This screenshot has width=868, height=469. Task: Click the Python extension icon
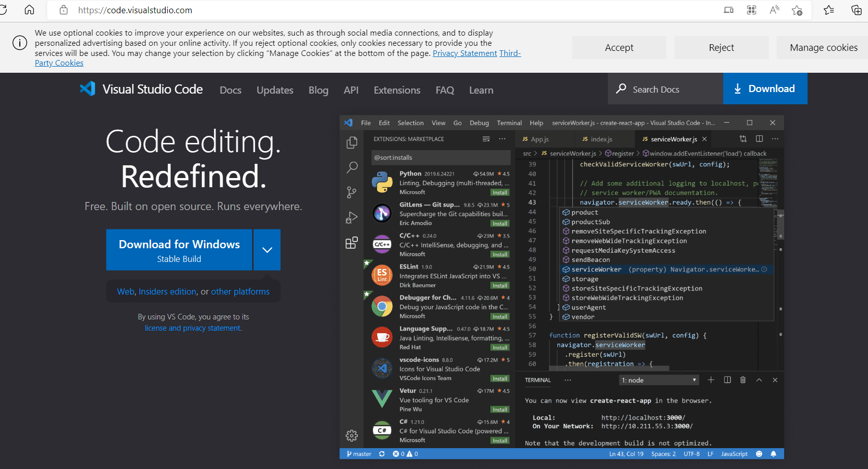(382, 182)
